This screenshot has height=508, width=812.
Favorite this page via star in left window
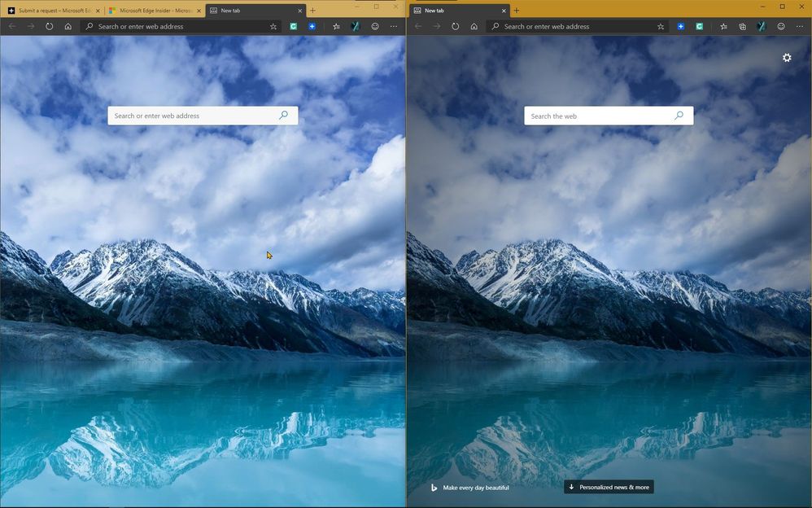pyautogui.click(x=273, y=26)
